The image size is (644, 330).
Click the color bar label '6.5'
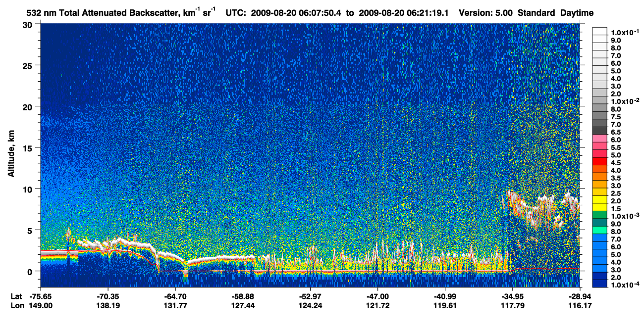click(616, 132)
